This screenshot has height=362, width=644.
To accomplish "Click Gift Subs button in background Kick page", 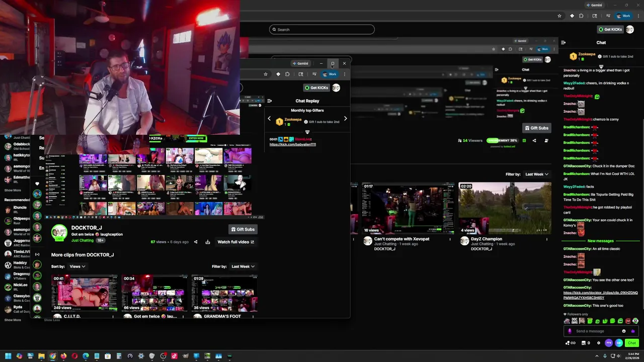I will pyautogui.click(x=536, y=128).
